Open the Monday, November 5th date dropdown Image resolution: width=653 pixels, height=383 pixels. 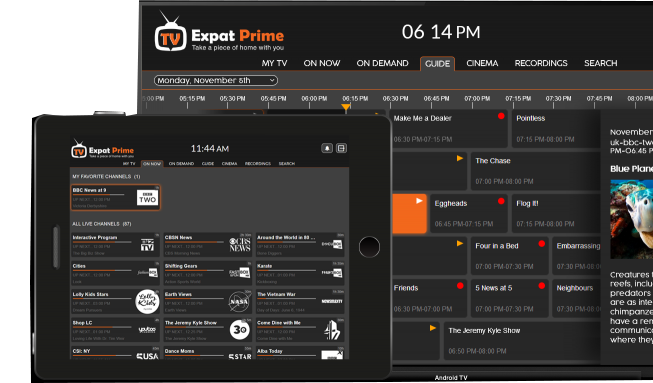216,80
